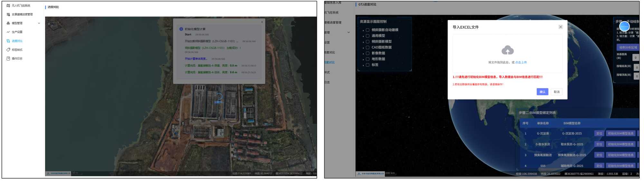
Task: Click the 准基面高 value input field
Action: pos(636,58)
